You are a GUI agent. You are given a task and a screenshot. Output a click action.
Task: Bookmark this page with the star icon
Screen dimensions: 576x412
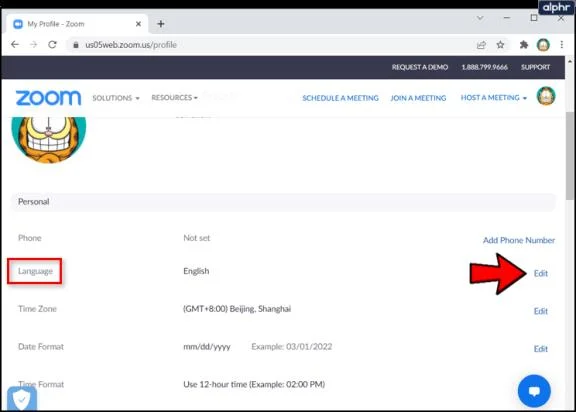(x=500, y=45)
